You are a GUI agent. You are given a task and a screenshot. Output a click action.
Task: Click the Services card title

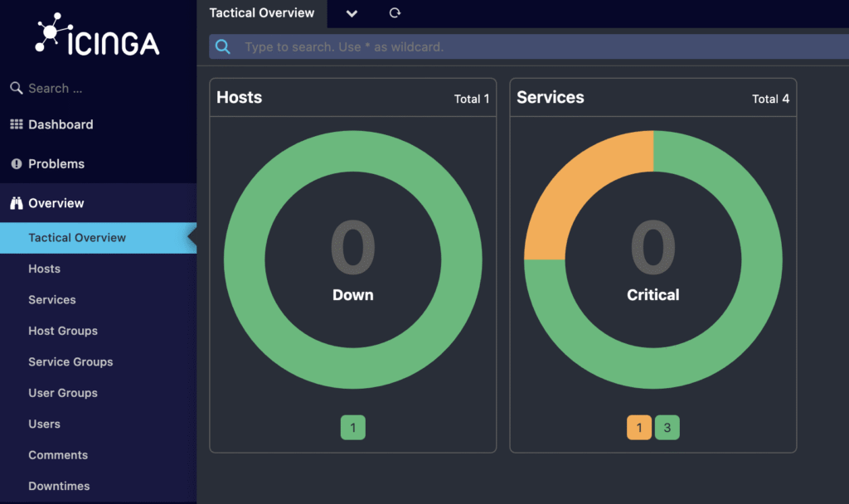551,98
